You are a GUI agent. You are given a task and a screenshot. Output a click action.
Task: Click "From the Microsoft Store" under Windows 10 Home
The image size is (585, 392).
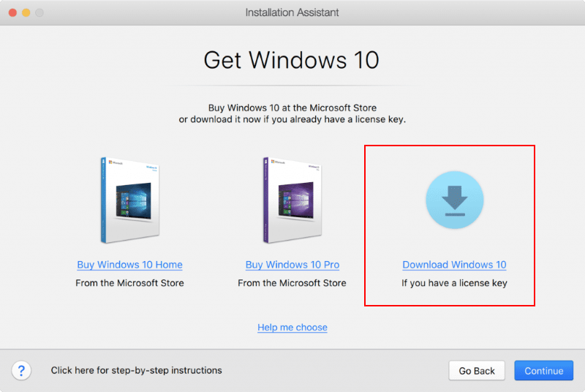click(129, 283)
